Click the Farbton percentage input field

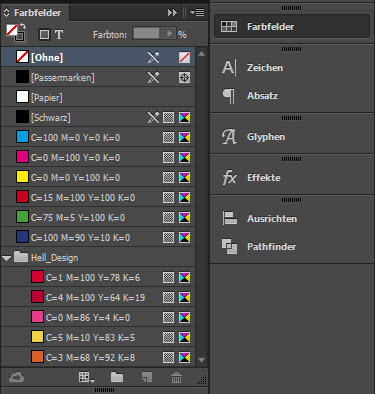click(147, 33)
